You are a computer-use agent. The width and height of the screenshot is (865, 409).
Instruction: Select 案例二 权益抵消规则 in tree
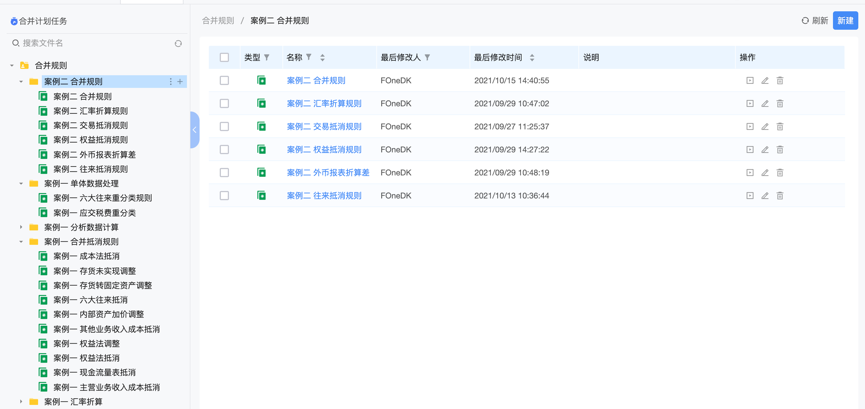pos(90,140)
